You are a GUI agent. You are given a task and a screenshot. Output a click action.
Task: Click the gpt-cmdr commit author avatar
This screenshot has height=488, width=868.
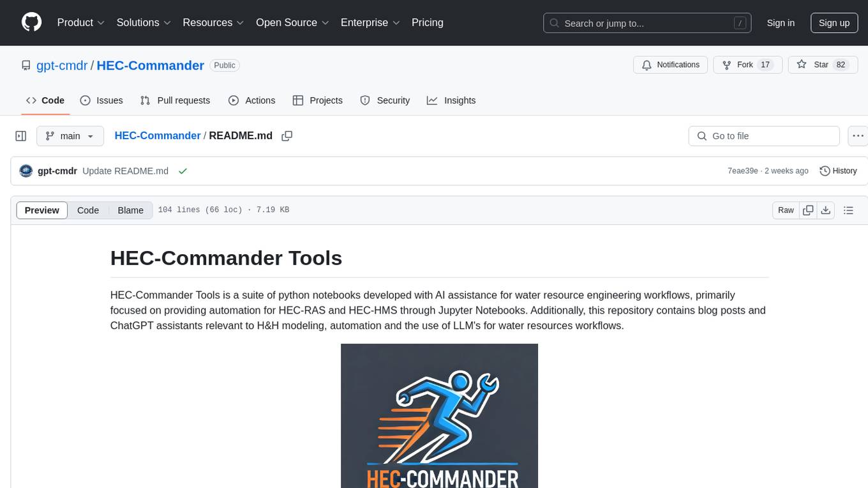tap(26, 171)
